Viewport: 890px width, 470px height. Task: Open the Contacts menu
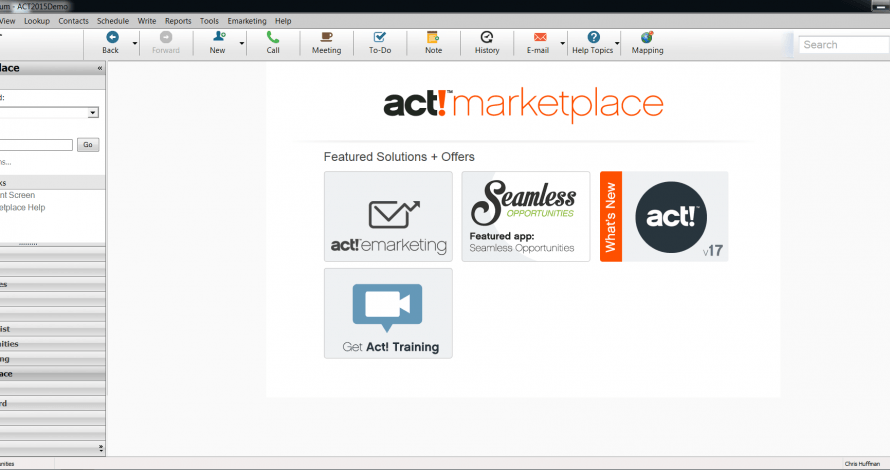click(x=73, y=21)
